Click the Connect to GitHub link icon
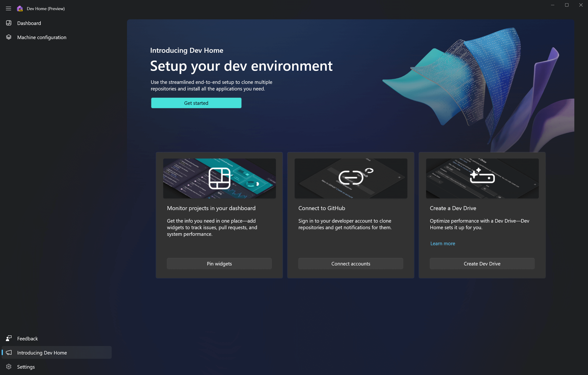This screenshot has width=588, height=375. click(351, 177)
